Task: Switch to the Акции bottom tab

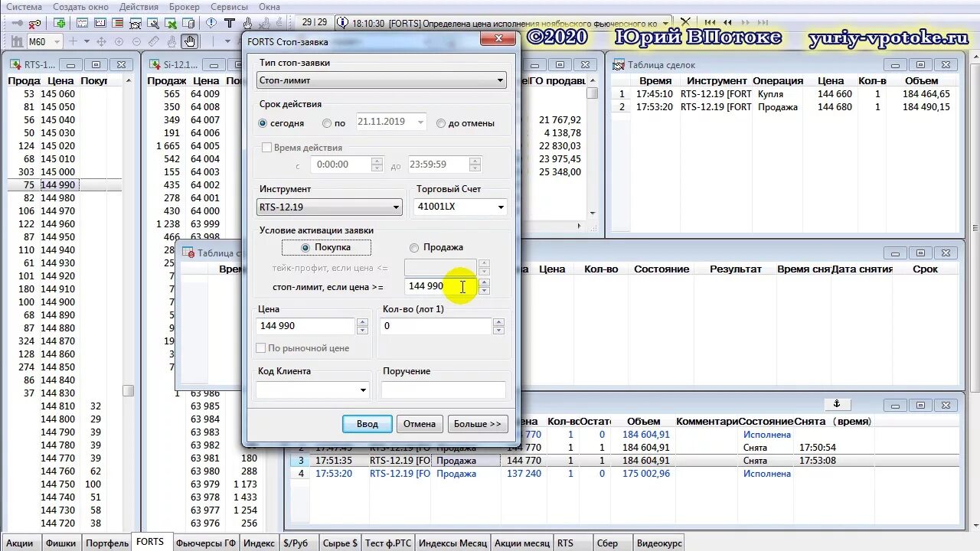Action: [20, 543]
